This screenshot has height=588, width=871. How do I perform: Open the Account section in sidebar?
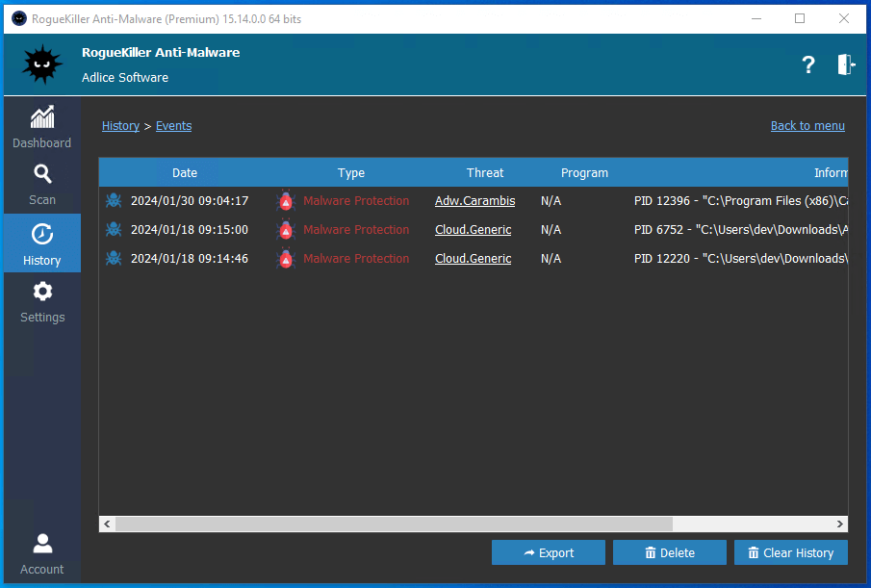tap(41, 554)
